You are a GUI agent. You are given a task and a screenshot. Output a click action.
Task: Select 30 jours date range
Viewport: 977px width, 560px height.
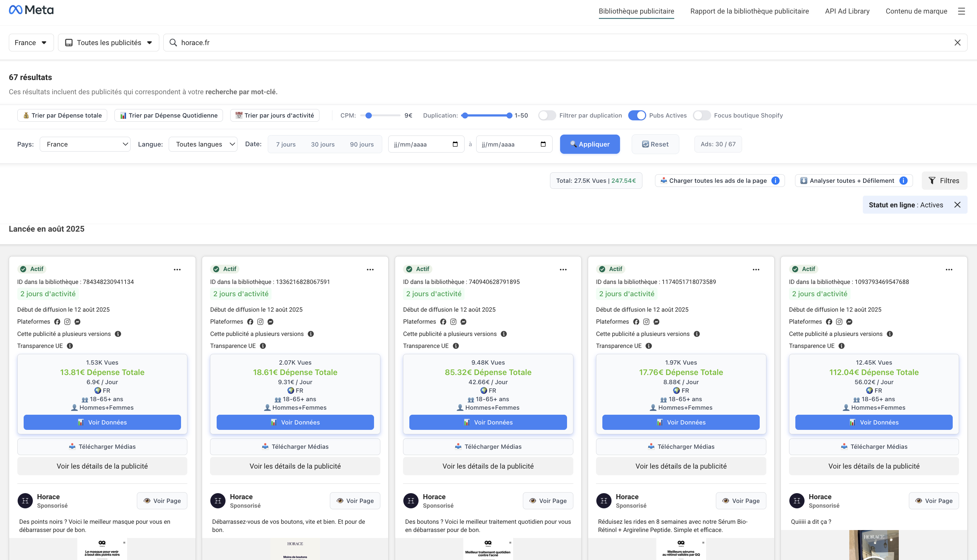323,145
